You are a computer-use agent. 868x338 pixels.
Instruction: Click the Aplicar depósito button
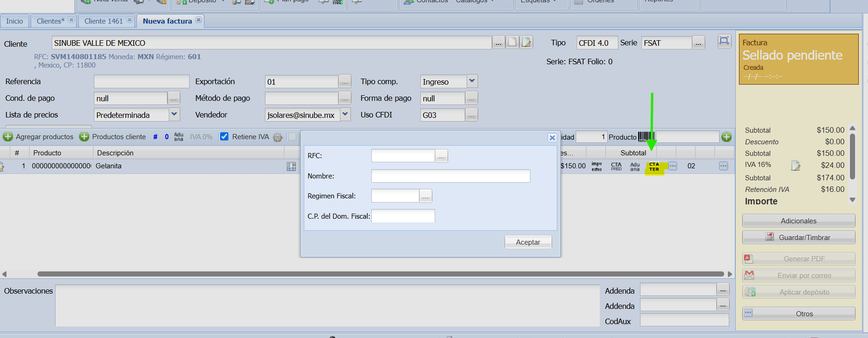click(x=799, y=292)
